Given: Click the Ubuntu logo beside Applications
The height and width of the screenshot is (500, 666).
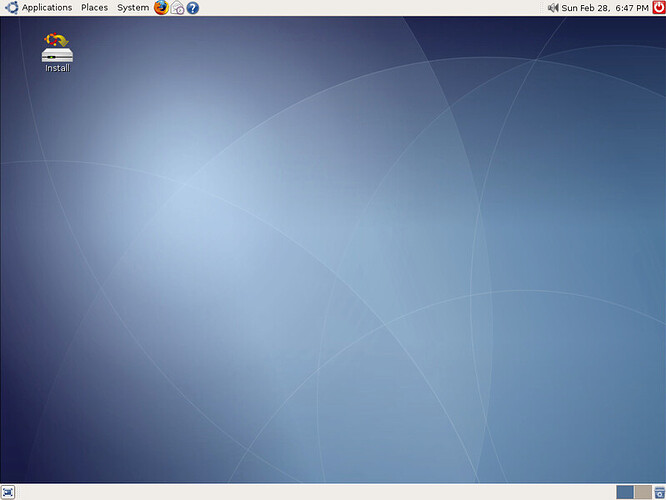Looking at the screenshot, I should click(10, 8).
